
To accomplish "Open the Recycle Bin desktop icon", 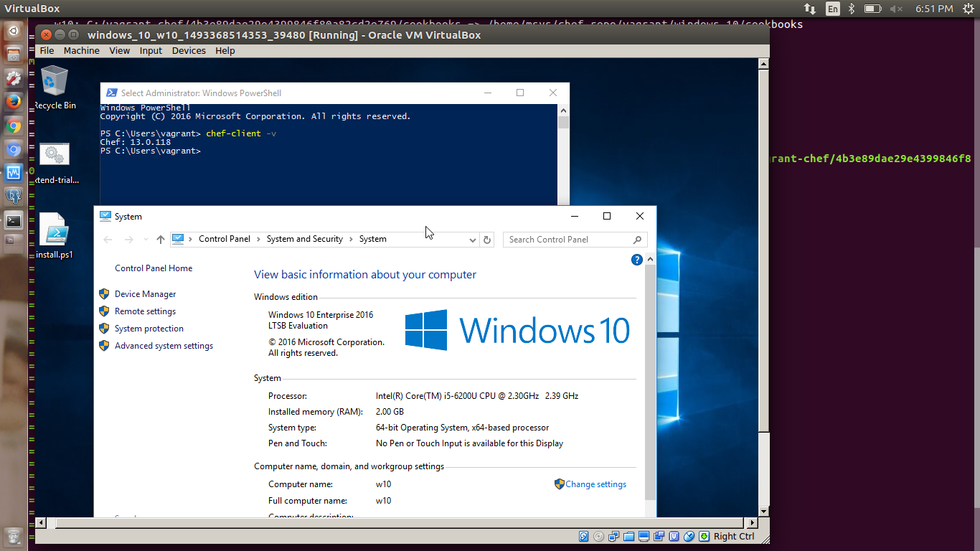I will (55, 87).
